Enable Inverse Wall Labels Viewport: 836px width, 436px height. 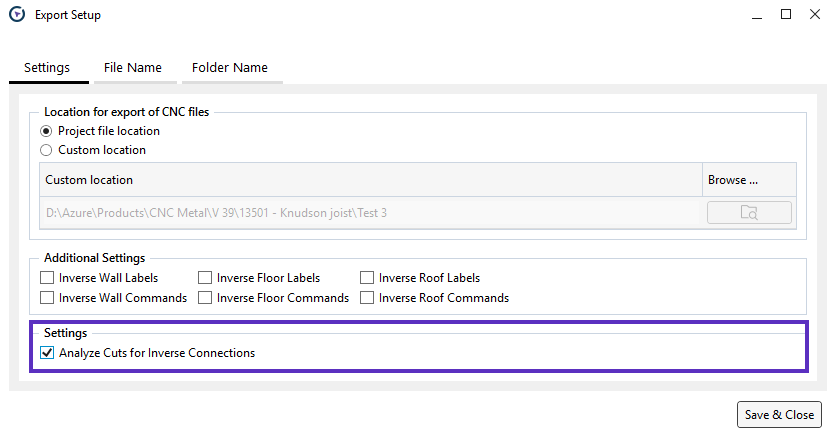47,278
